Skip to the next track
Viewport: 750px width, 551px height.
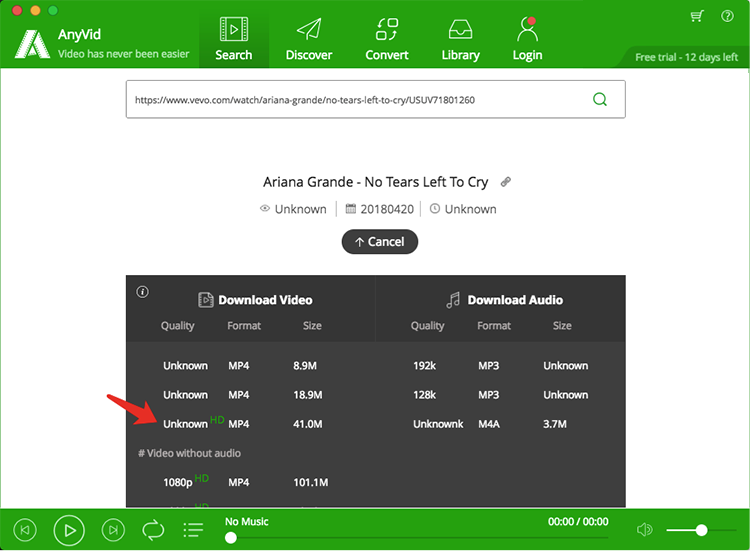click(x=114, y=529)
